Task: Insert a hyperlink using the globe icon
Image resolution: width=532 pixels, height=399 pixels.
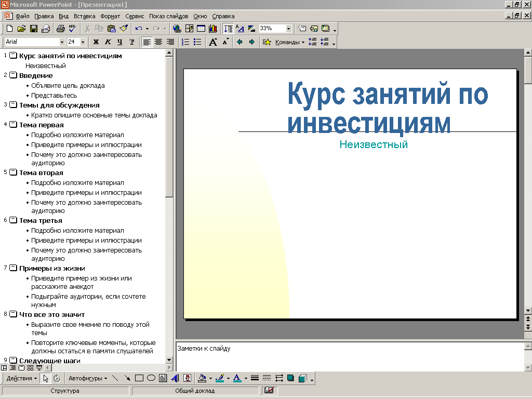Action: pos(177,29)
